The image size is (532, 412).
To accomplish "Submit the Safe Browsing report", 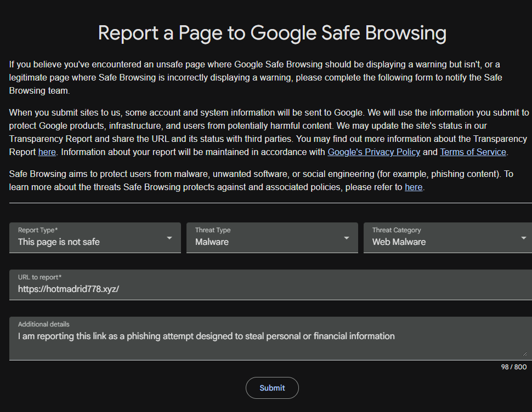I will (x=272, y=388).
